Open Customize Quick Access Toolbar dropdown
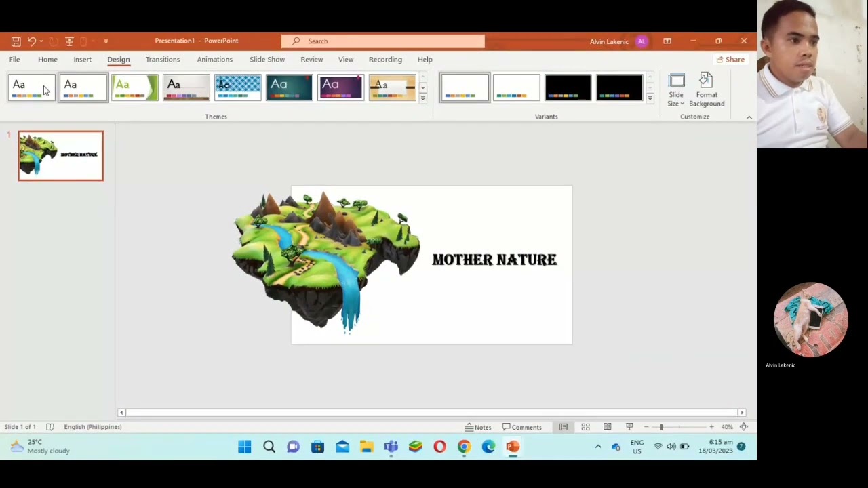 tap(106, 41)
